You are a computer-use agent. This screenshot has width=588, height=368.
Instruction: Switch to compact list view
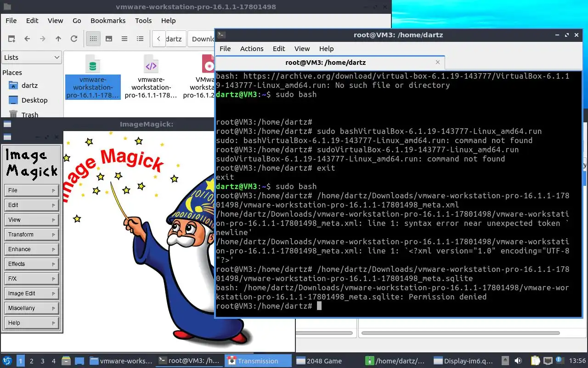[124, 39]
